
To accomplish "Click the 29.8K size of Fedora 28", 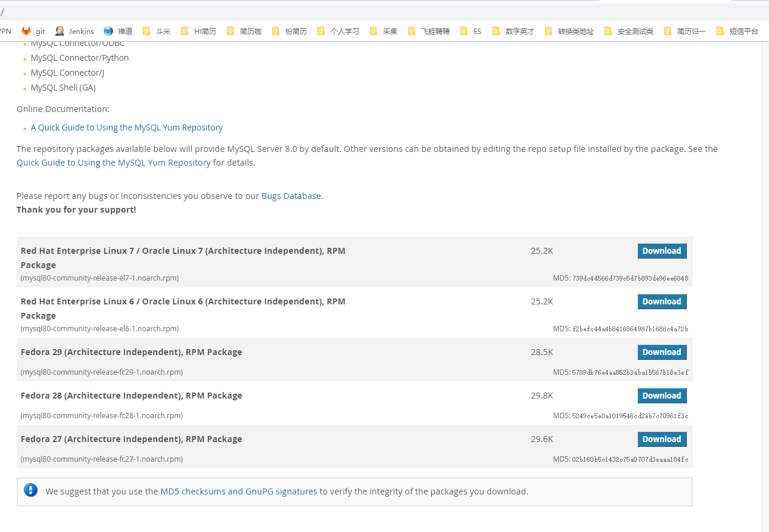I will 542,396.
